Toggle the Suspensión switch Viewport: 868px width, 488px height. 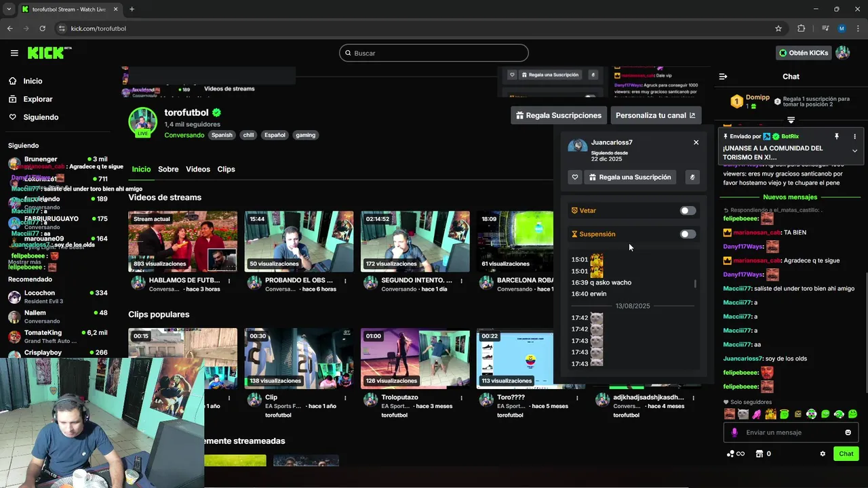point(688,235)
